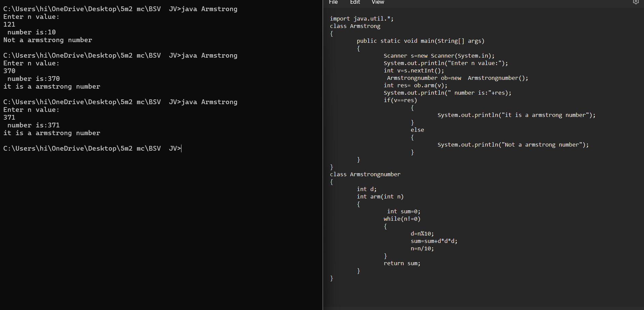Click the 'sum=sum+d*d*d;' statement
This screenshot has height=310, width=644.
(x=434, y=241)
